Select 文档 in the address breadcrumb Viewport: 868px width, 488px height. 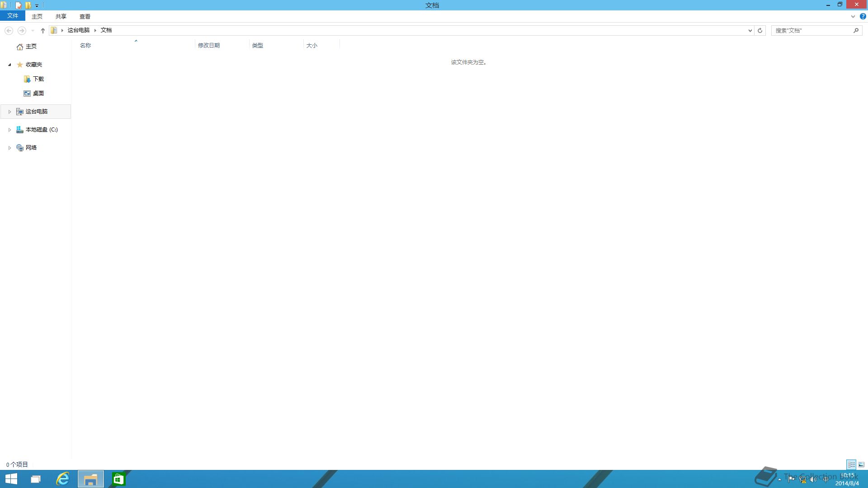(106, 30)
